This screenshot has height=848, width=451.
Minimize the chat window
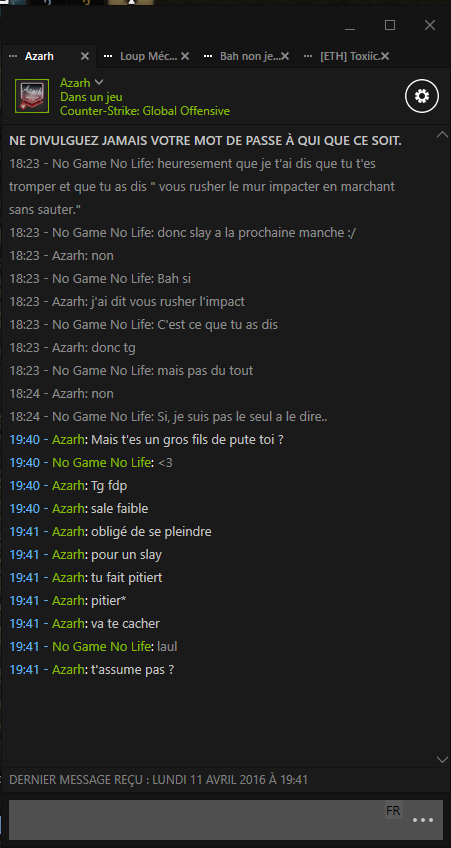[350, 26]
